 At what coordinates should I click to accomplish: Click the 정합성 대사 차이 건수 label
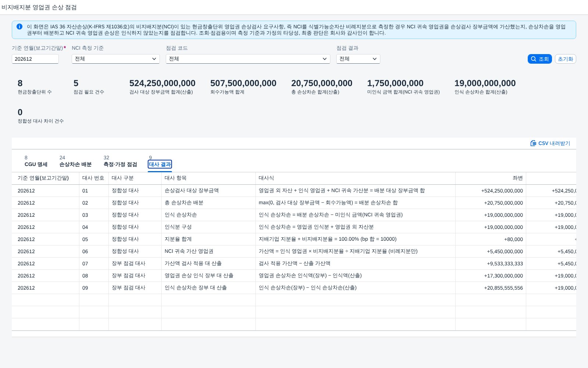(x=41, y=121)
